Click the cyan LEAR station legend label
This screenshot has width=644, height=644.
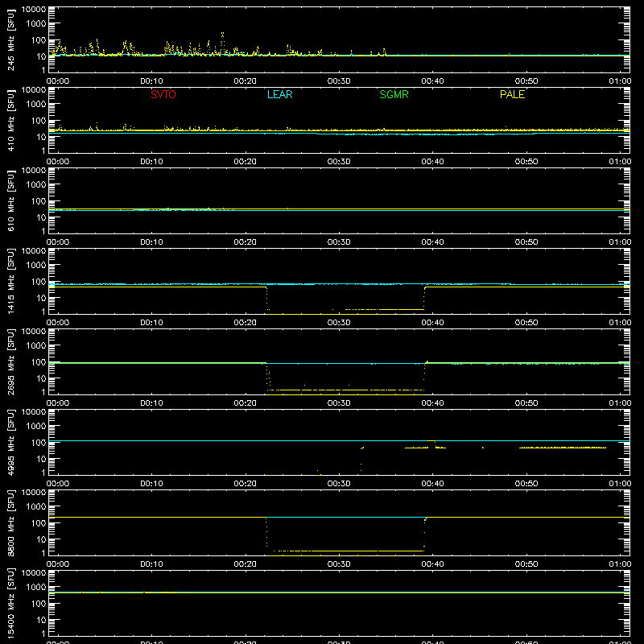click(x=279, y=94)
